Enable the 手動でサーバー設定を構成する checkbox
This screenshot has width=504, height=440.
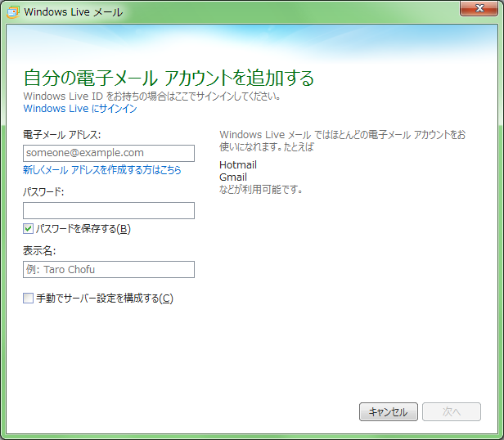(x=29, y=299)
